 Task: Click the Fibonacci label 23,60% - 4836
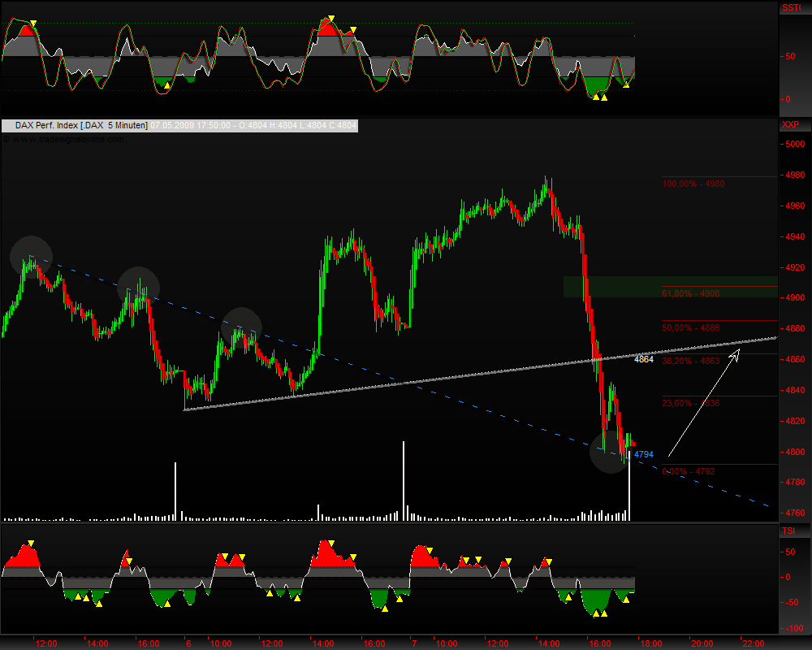click(691, 403)
